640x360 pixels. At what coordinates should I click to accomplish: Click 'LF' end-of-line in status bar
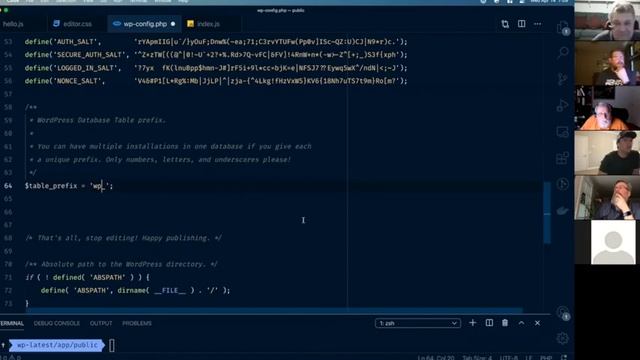529,358
